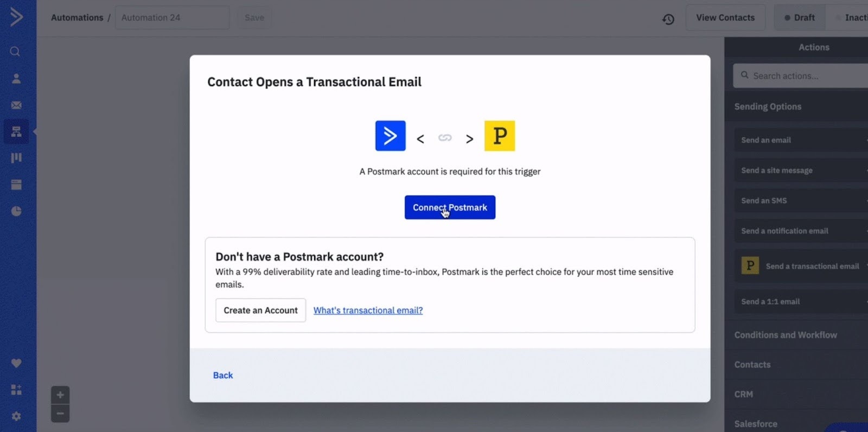
Task: Open Campaigns envelope icon in sidebar
Action: (x=16, y=105)
